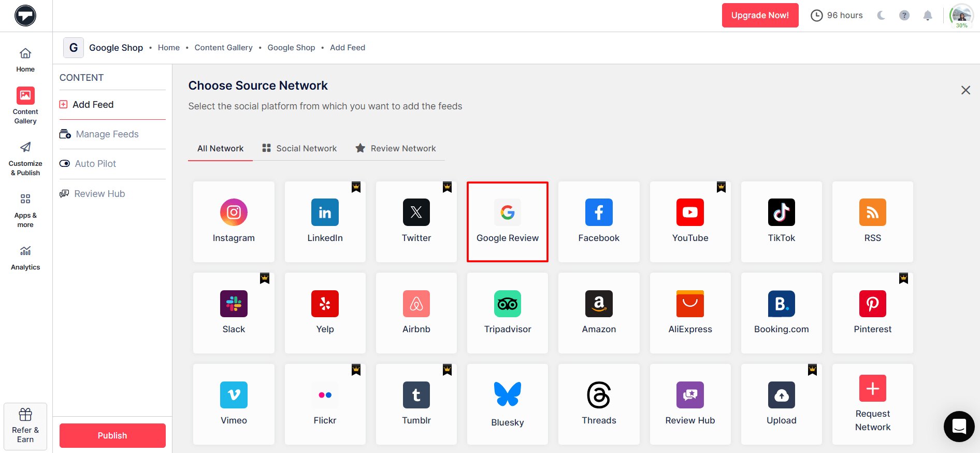
Task: Open Review Hub in content menu
Action: (112, 194)
